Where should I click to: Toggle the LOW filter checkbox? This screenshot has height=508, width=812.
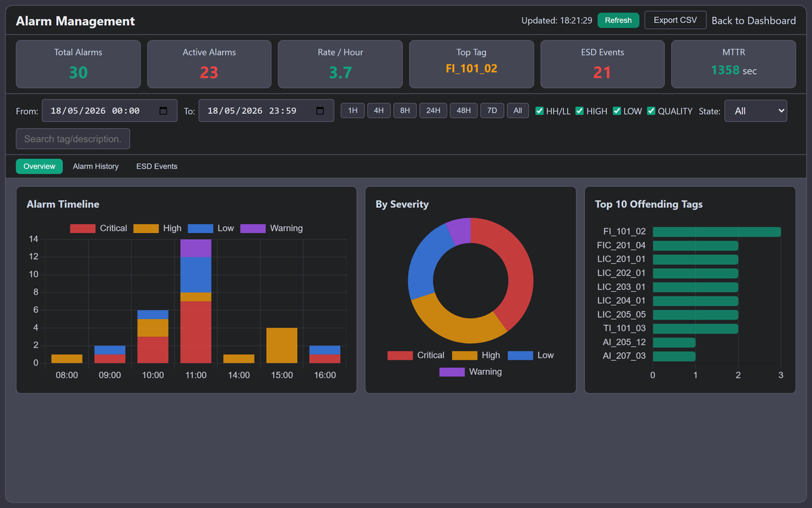[617, 110]
